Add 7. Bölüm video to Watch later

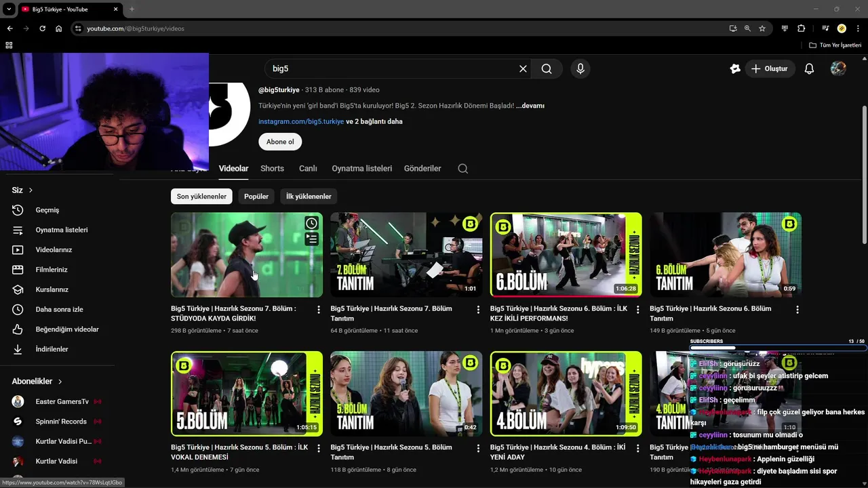click(311, 223)
